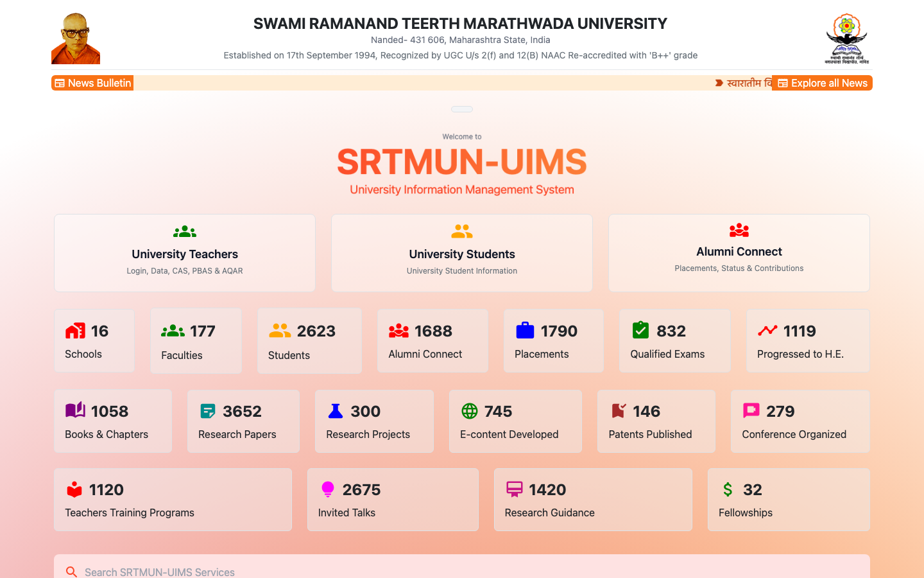Click the purple Books & Chapters book icon

click(75, 410)
